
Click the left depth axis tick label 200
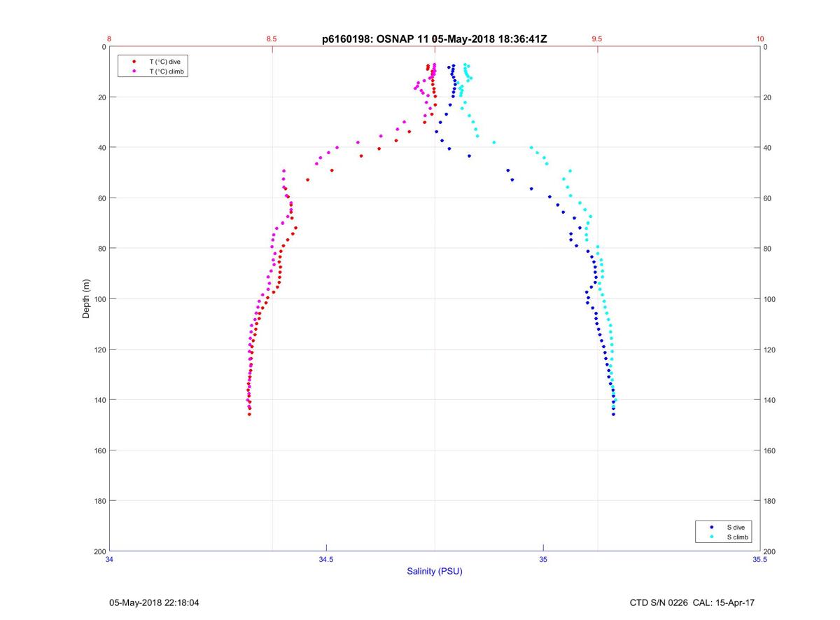(x=99, y=551)
